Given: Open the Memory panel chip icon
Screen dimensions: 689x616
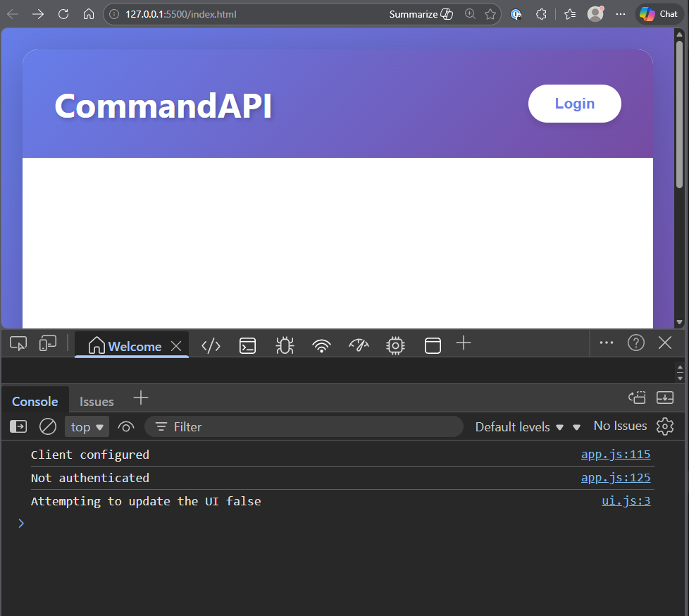Looking at the screenshot, I should 395,345.
